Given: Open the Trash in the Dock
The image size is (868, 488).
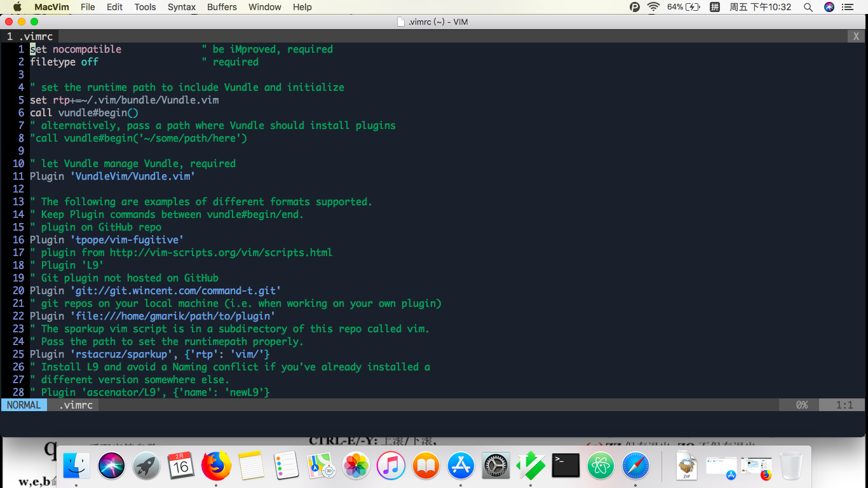Looking at the screenshot, I should [x=791, y=466].
